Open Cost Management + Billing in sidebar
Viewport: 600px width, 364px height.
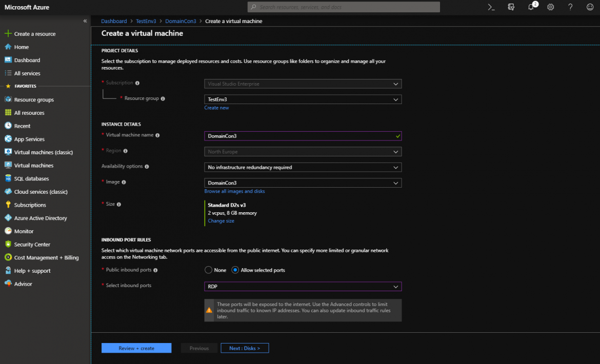pos(46,258)
